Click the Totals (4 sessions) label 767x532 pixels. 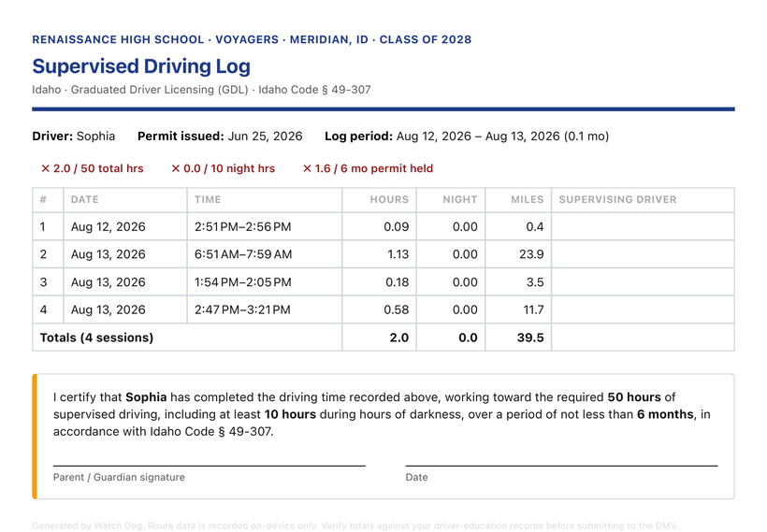pos(97,338)
